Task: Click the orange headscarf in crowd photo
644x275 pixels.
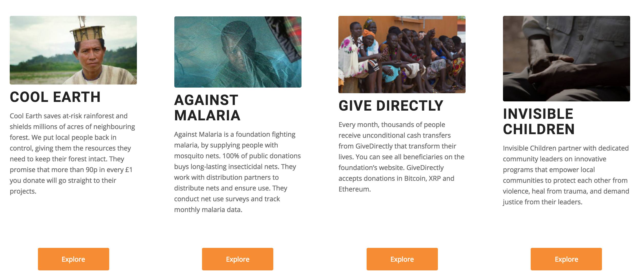Action: coord(369,34)
